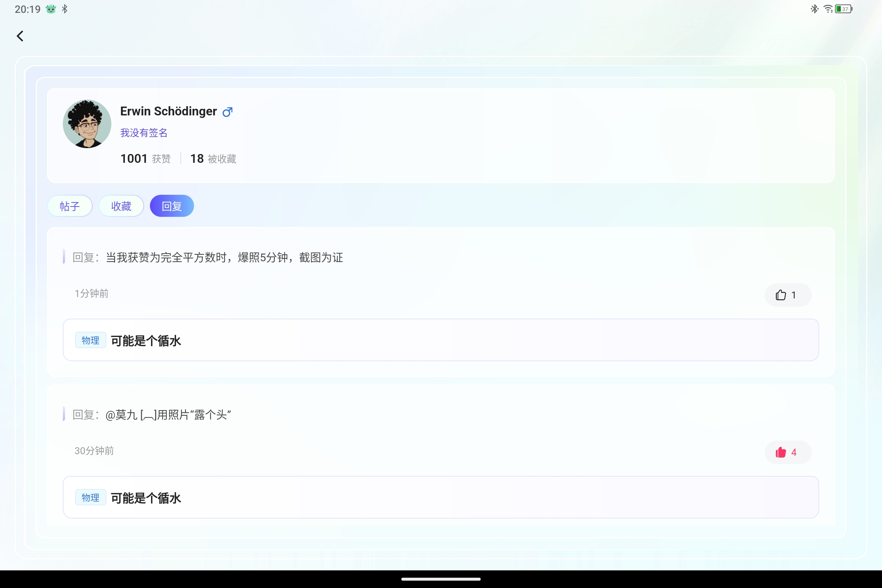Select the 回复 tab

172,206
